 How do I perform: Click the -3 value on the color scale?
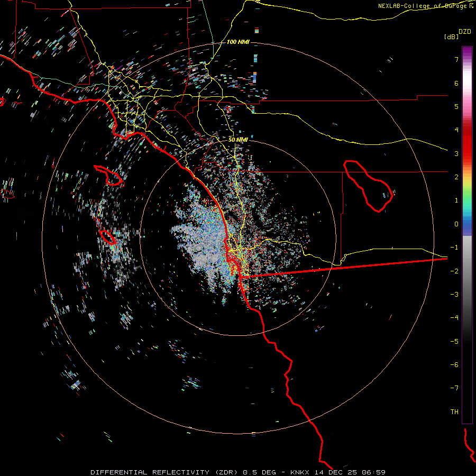454,295
